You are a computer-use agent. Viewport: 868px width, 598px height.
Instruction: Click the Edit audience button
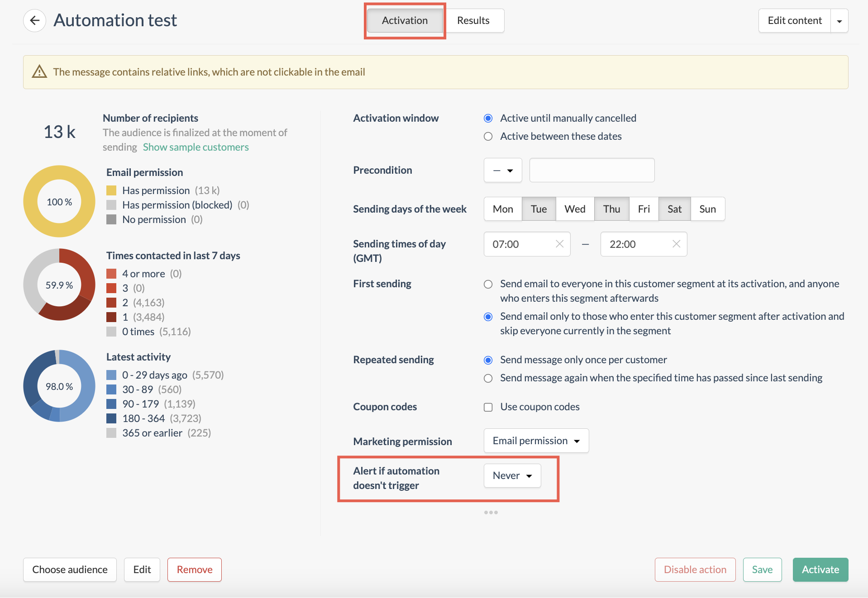tap(142, 570)
